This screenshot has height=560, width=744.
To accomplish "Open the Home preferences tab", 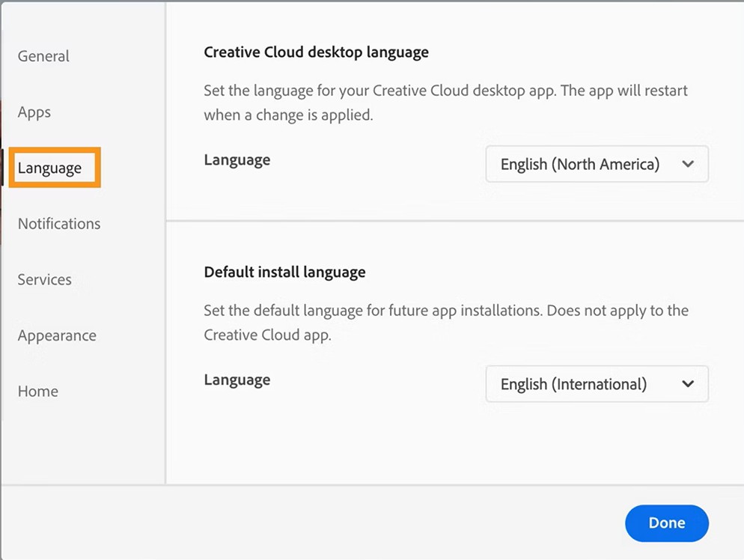I will click(38, 391).
